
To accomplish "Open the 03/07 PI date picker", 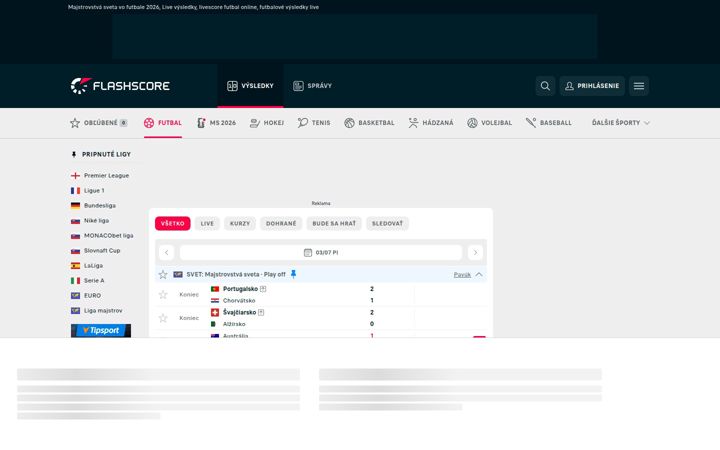I will pos(321,253).
